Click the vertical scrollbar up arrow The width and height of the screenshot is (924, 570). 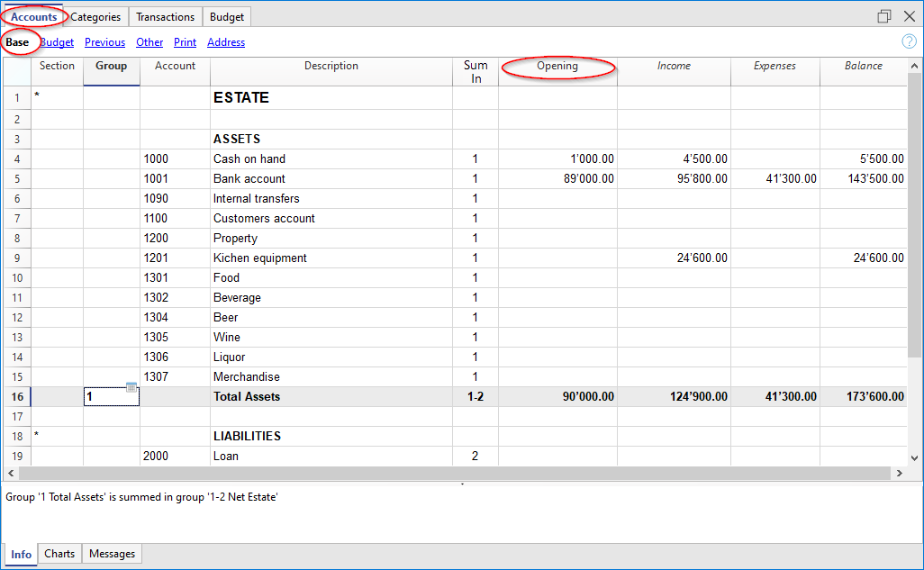[x=915, y=64]
